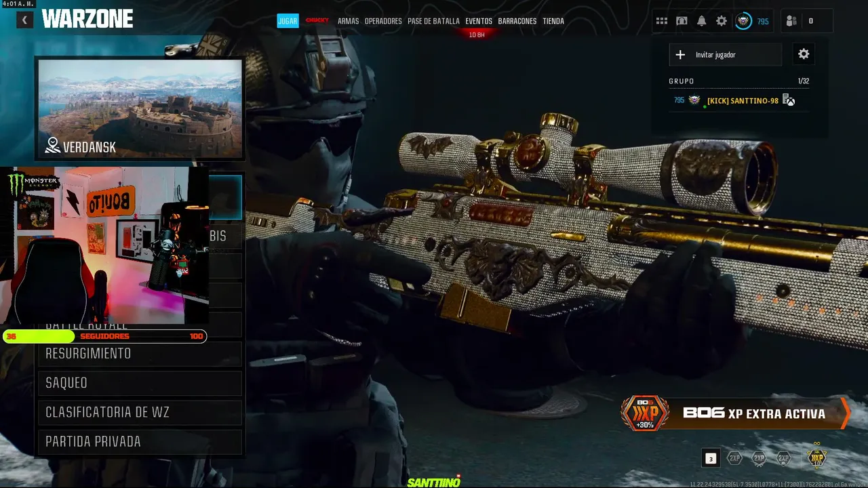Open the friends social icon

[791, 21]
